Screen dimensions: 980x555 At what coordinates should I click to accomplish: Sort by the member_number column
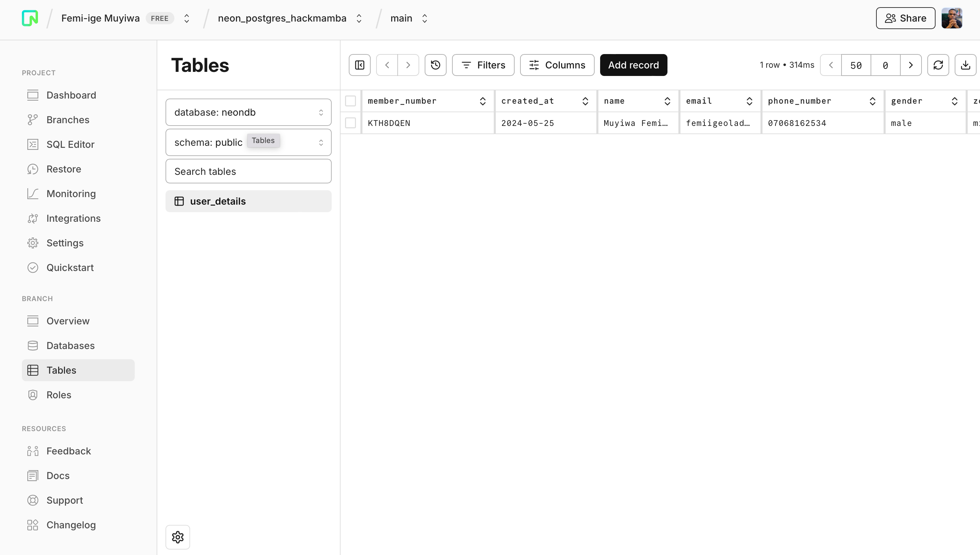(x=482, y=101)
